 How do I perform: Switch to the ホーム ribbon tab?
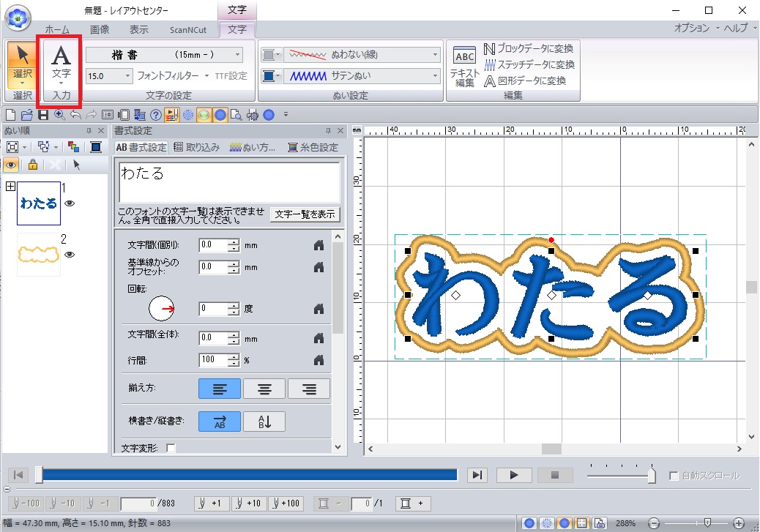pyautogui.click(x=57, y=29)
